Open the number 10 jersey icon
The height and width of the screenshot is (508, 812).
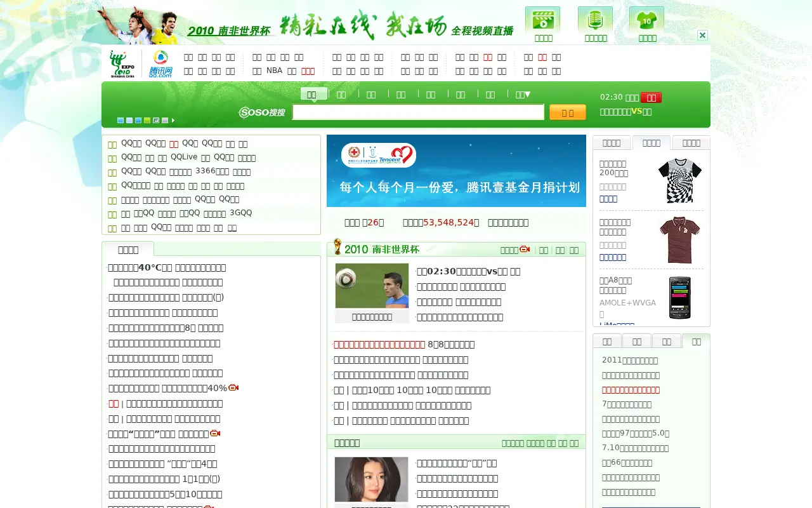click(x=646, y=19)
